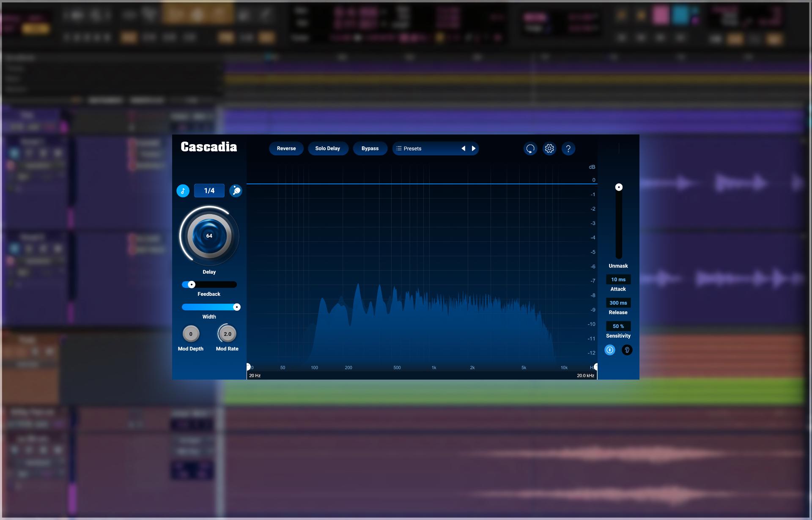This screenshot has height=520, width=812.
Task: Click the large Delay knob showing 64
Action: 209,236
